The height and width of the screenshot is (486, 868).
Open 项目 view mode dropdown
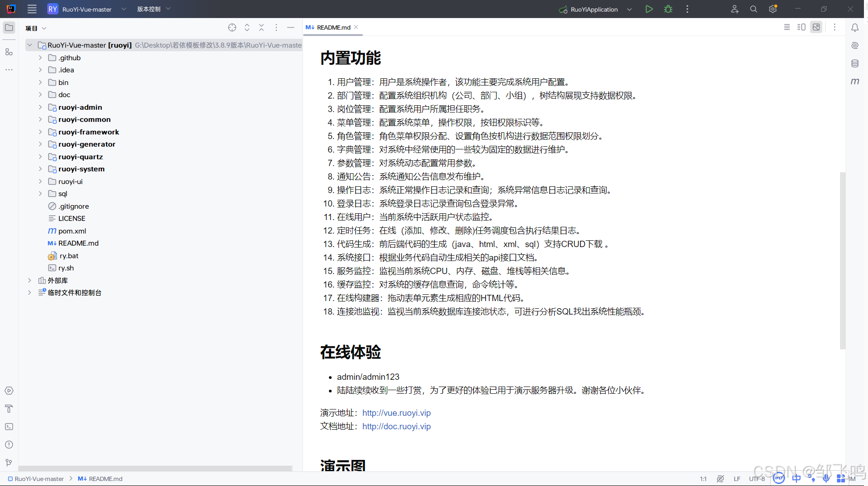click(36, 28)
